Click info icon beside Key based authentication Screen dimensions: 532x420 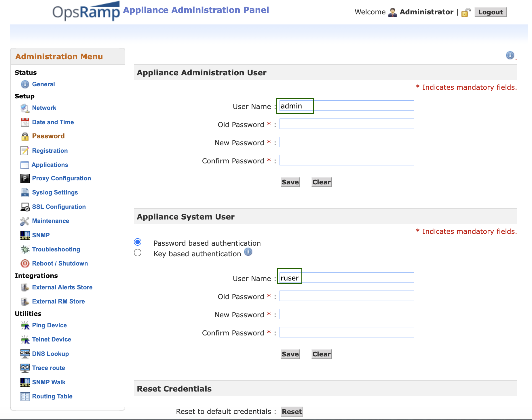248,252
